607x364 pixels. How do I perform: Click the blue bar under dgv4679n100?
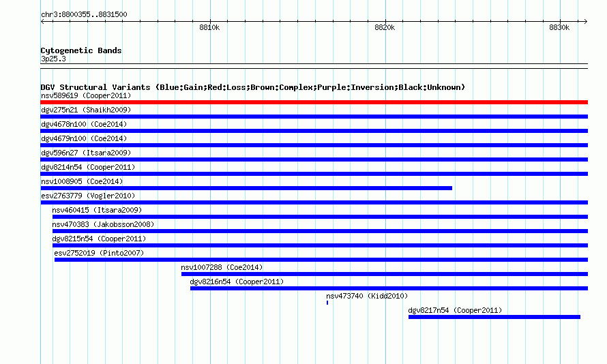314,145
